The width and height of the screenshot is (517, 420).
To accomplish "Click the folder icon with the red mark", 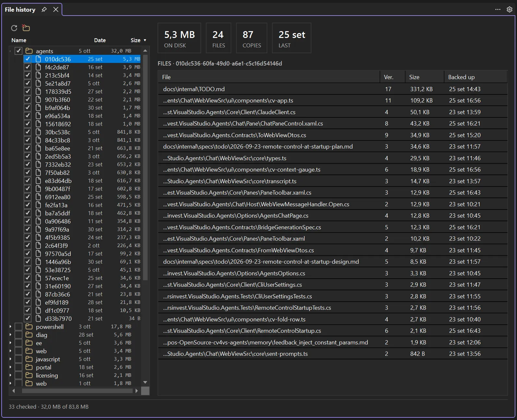I will pos(26,28).
